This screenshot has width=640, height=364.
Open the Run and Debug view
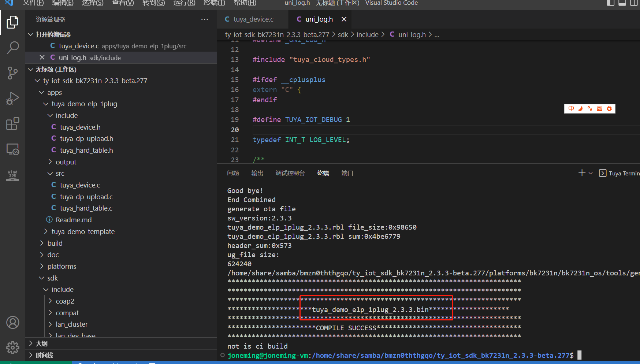coord(12,99)
